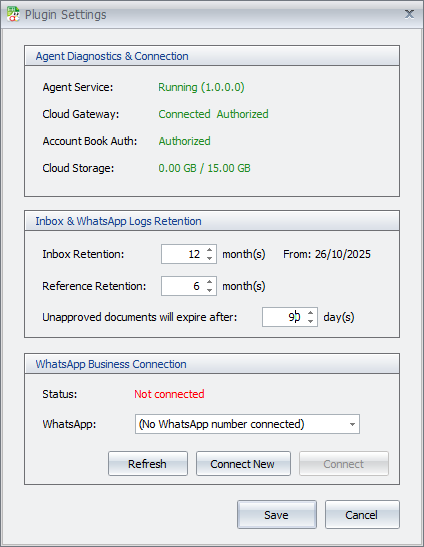Click the red Not connected status
The image size is (424, 547).
coord(169,394)
